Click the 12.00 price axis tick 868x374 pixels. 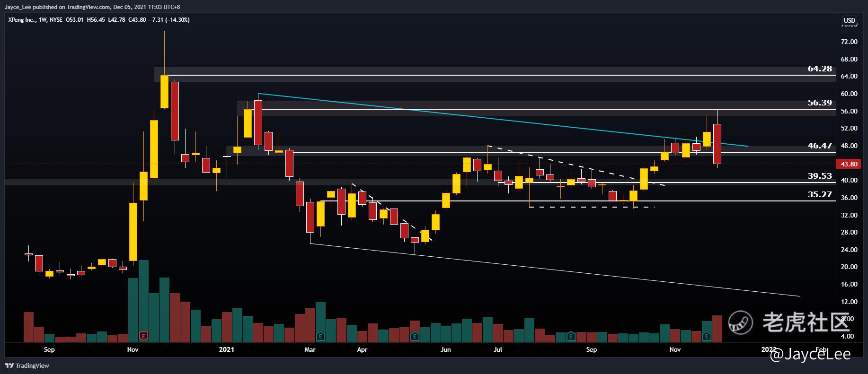point(850,302)
